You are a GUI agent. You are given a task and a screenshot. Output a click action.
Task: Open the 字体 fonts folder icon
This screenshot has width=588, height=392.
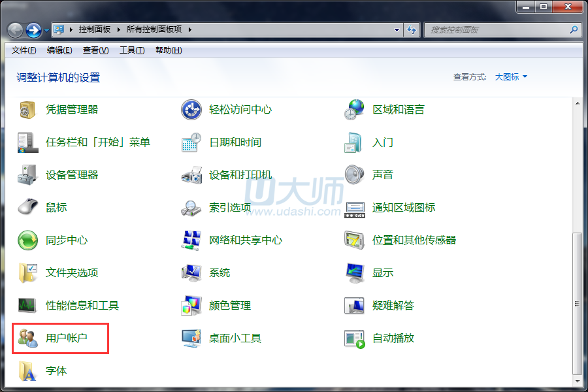[28, 371]
